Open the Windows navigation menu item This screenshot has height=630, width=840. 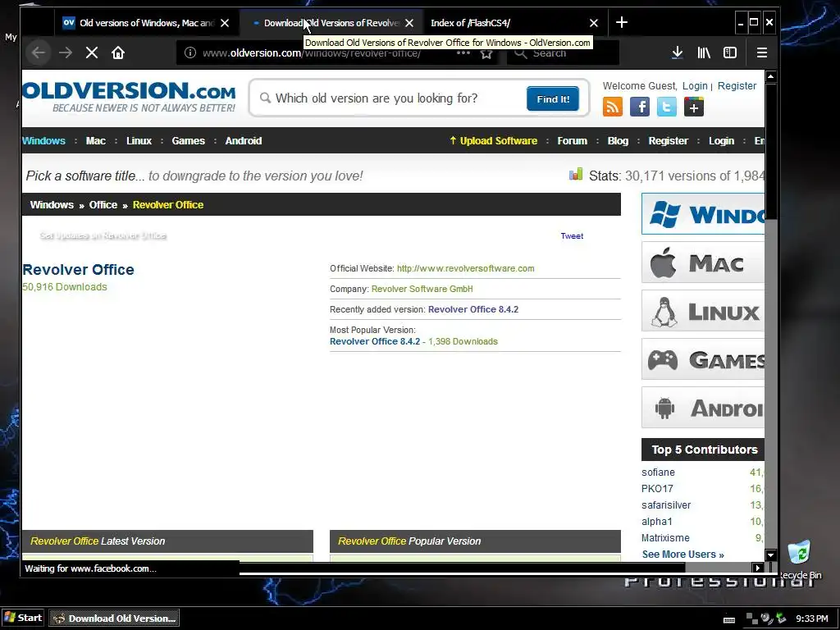point(44,141)
